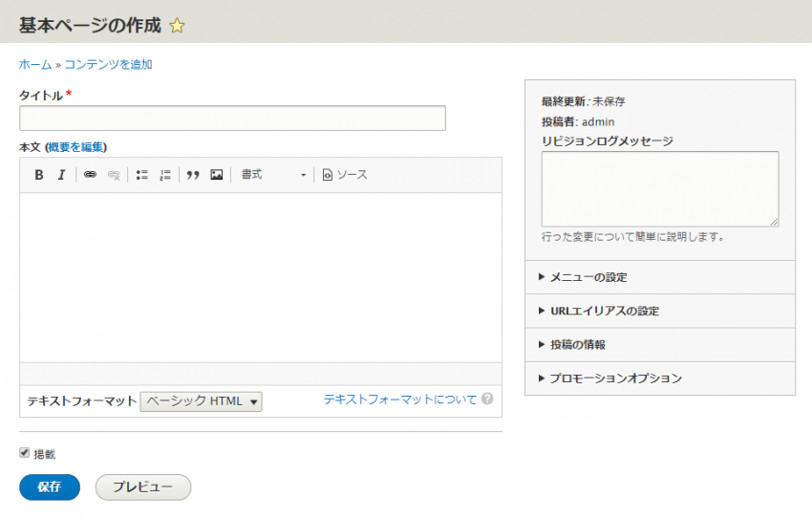Click 投稿者: admin text
The width and height of the screenshot is (812, 519).
coord(578,122)
